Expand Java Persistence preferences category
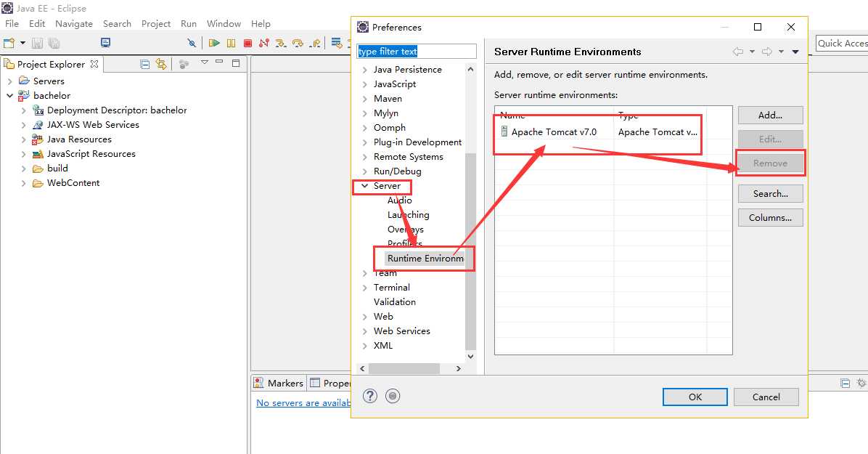The width and height of the screenshot is (868, 454). [x=364, y=69]
